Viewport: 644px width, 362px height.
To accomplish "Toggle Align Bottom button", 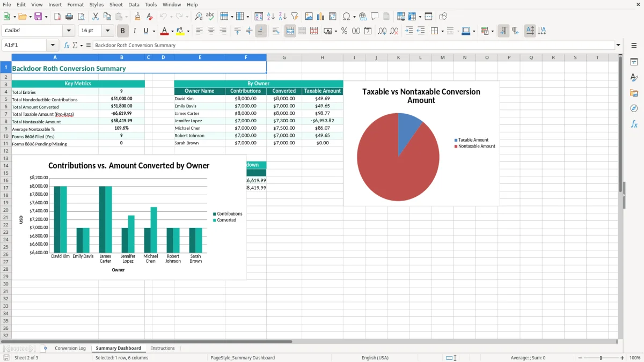I will pyautogui.click(x=261, y=31).
